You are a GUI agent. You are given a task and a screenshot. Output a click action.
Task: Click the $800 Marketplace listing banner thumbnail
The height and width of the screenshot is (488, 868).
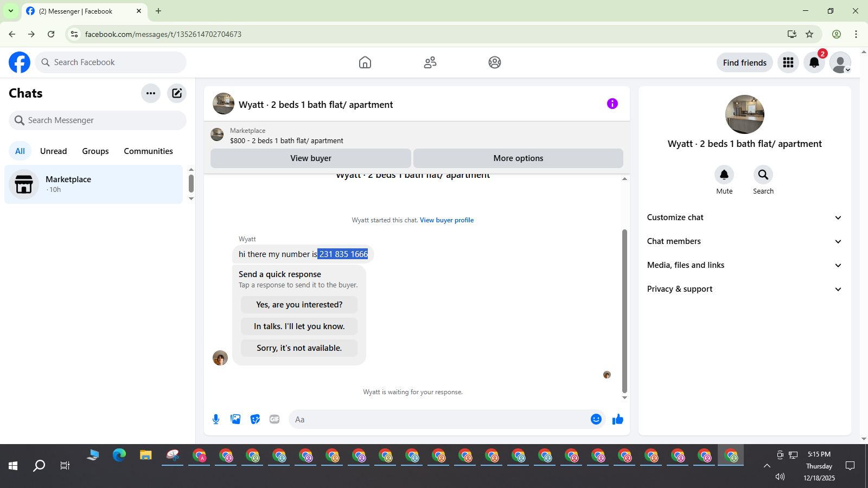(217, 134)
